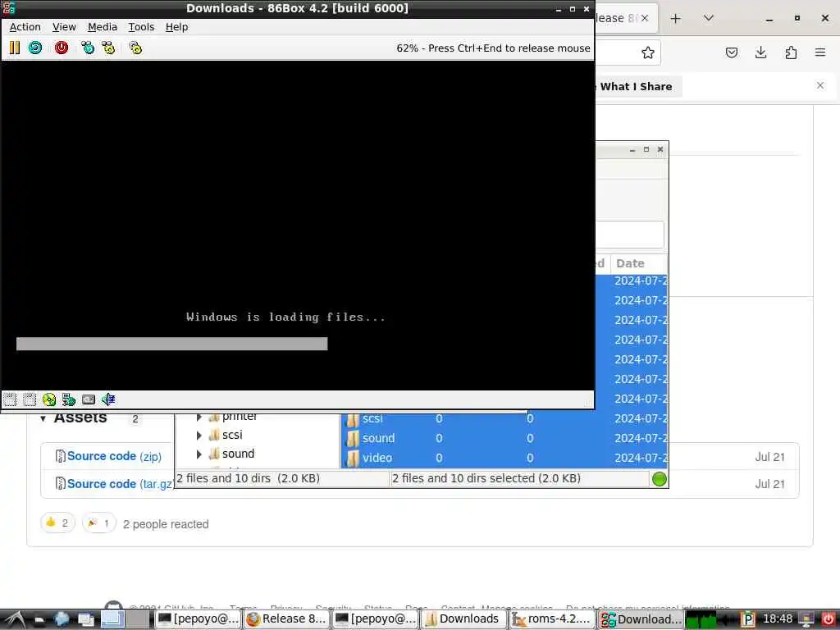Click the second floppy drive status icon
The width and height of the screenshot is (840, 630).
pyautogui.click(x=30, y=399)
